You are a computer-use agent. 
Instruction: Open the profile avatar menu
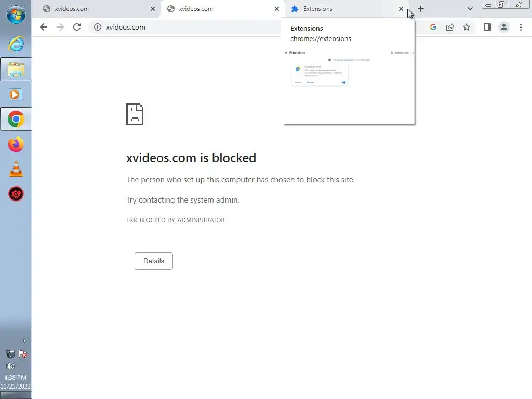point(504,27)
